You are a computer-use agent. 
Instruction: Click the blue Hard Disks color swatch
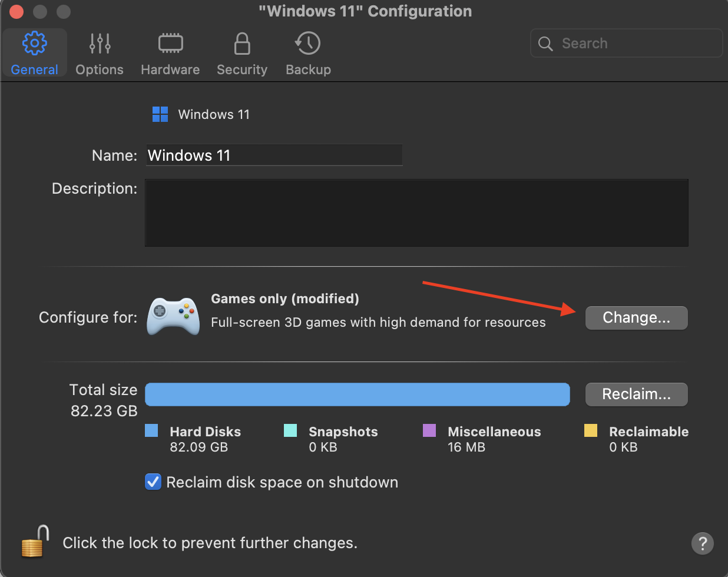151,431
